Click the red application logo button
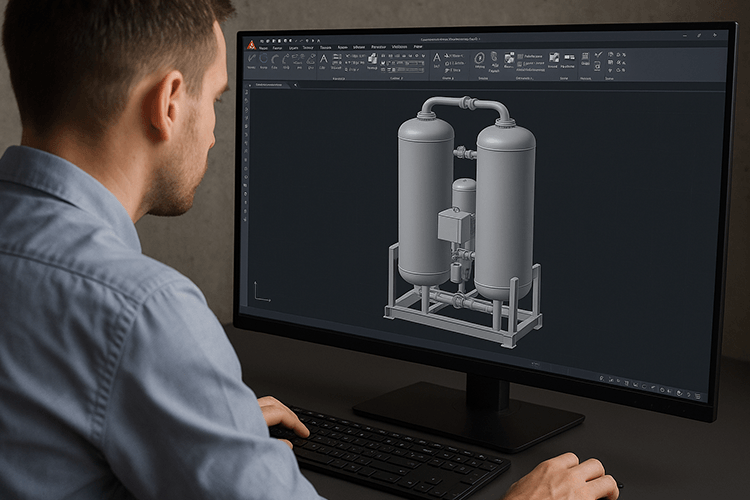The width and height of the screenshot is (750, 500). (251, 45)
